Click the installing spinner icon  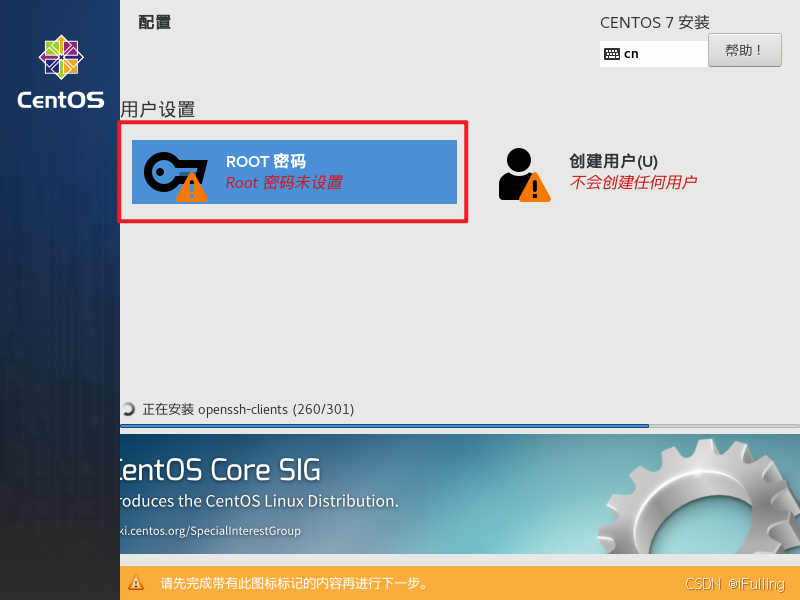pyautogui.click(x=129, y=409)
